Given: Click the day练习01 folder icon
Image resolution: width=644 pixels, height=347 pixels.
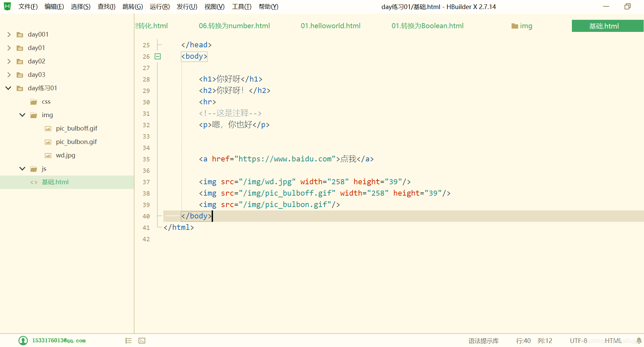Looking at the screenshot, I should [x=20, y=88].
